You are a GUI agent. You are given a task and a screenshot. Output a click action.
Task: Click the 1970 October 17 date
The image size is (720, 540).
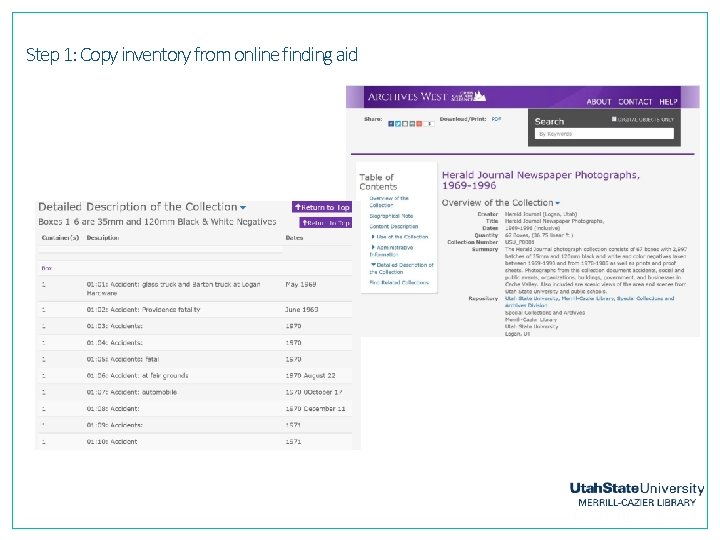point(314,392)
